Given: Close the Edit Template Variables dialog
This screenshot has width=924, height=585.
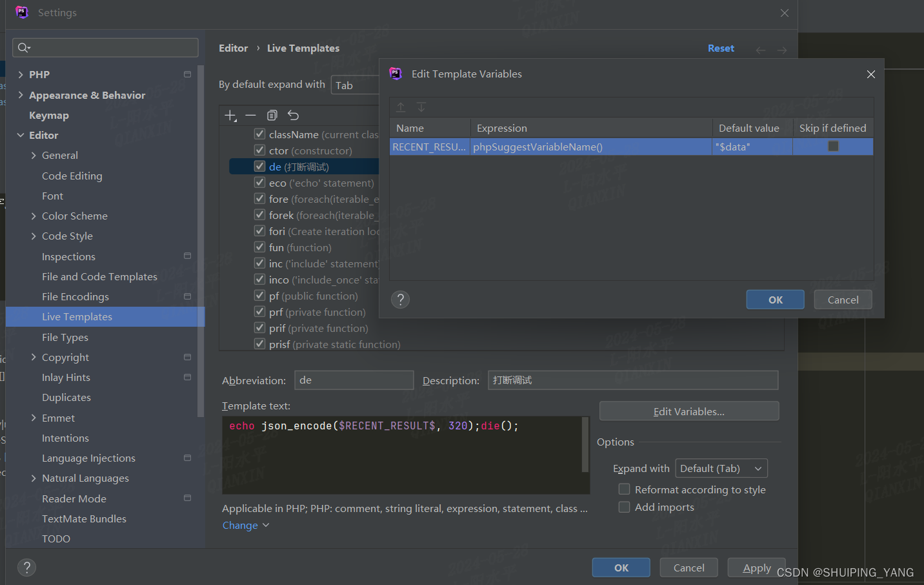Looking at the screenshot, I should click(871, 74).
